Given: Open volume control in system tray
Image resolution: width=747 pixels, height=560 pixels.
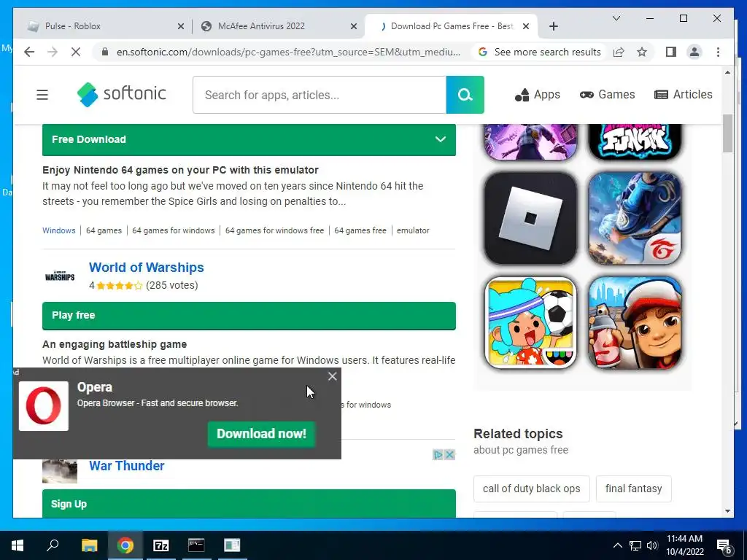Looking at the screenshot, I should point(652,545).
